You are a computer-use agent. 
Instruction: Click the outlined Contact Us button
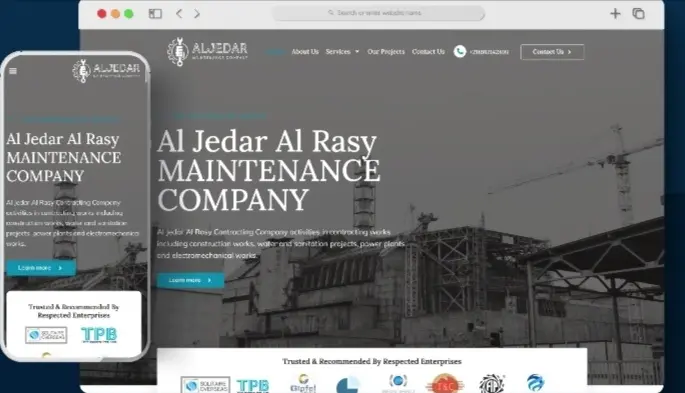pyautogui.click(x=552, y=52)
